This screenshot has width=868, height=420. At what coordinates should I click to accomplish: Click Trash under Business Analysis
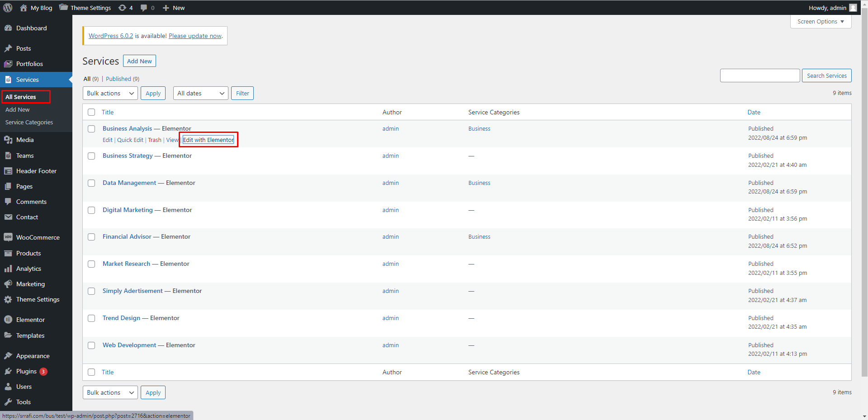[155, 140]
